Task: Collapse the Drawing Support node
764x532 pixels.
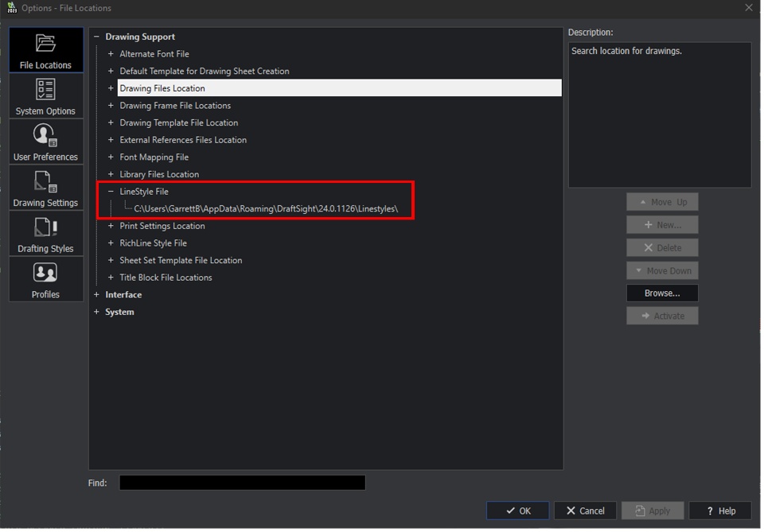Action: (x=96, y=37)
